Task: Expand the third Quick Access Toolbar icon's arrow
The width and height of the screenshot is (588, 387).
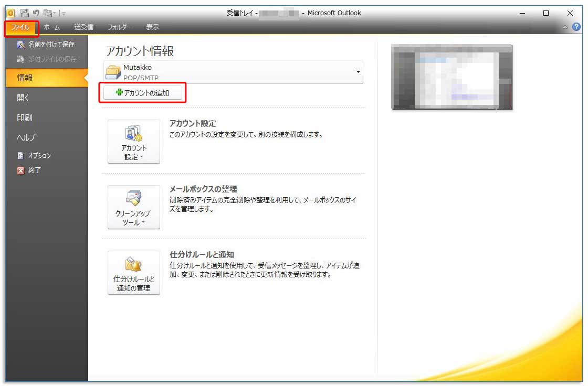Action: pyautogui.click(x=54, y=14)
